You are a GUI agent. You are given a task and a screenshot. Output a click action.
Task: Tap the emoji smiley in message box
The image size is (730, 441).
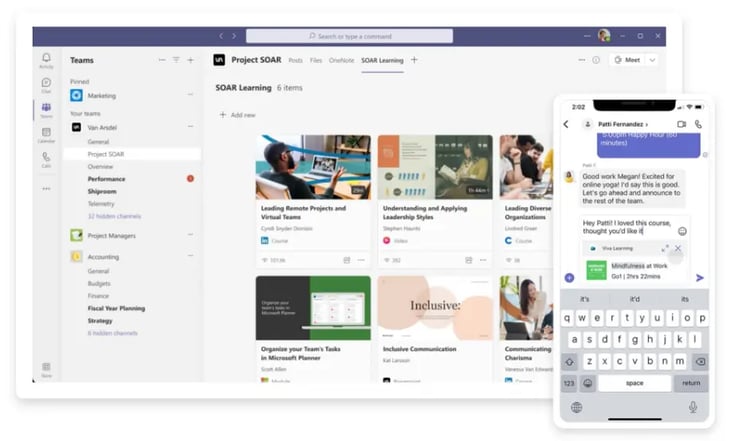(682, 231)
